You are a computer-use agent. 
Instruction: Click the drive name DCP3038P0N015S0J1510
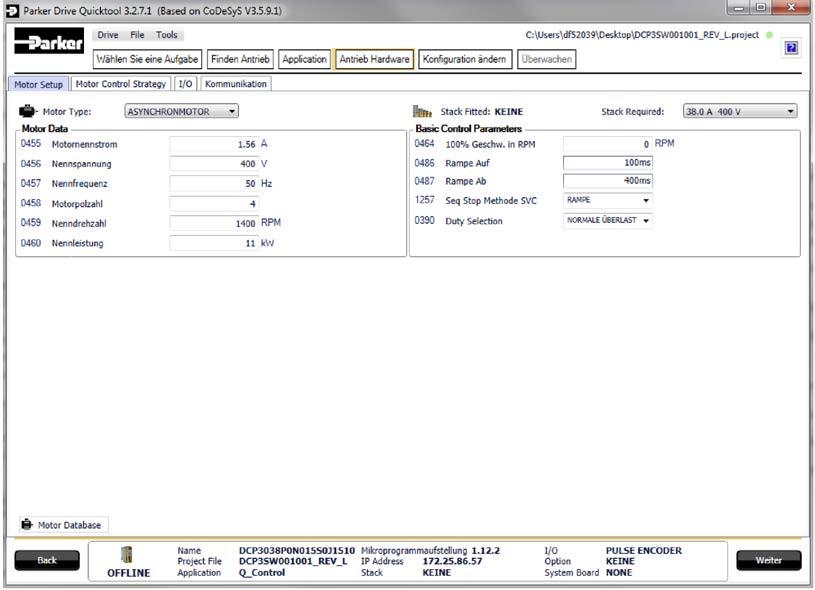297,550
